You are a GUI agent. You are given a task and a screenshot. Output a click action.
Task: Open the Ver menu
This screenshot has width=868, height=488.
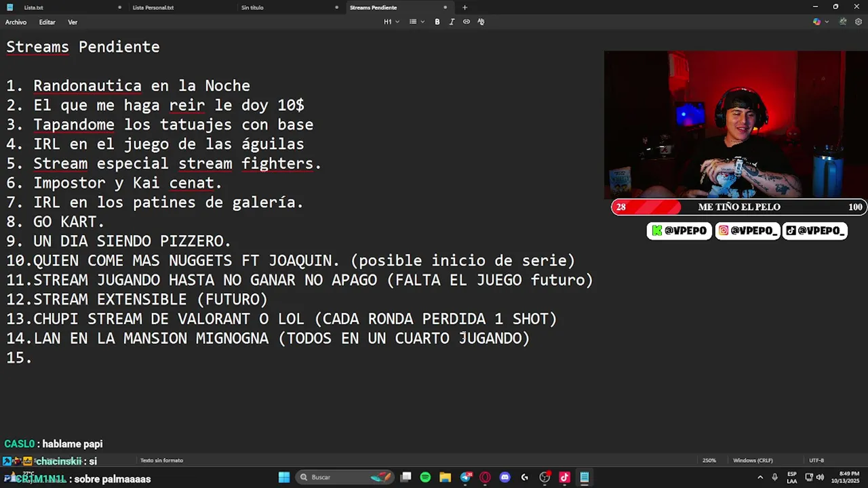(x=73, y=22)
